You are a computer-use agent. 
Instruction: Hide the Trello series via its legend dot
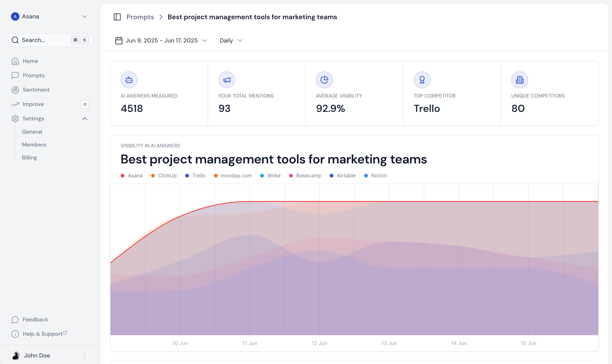click(x=187, y=175)
